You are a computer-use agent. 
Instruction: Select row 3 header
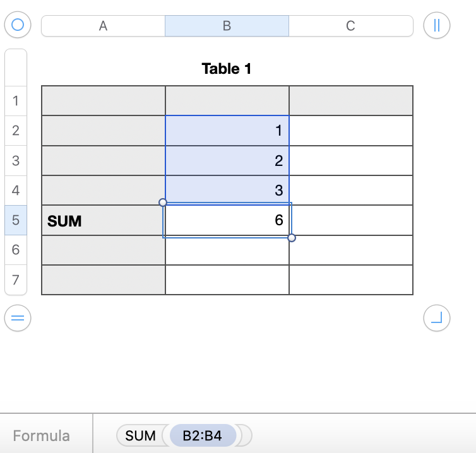[16, 160]
